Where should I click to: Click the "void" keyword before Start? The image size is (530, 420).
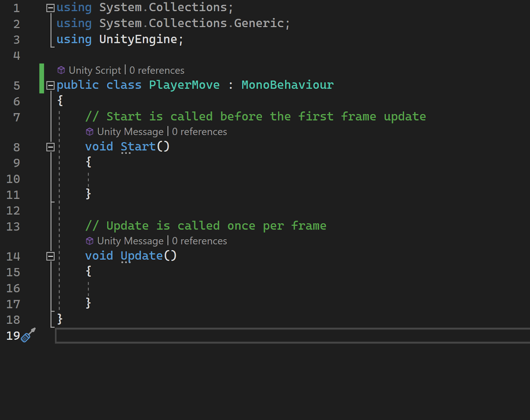point(99,146)
